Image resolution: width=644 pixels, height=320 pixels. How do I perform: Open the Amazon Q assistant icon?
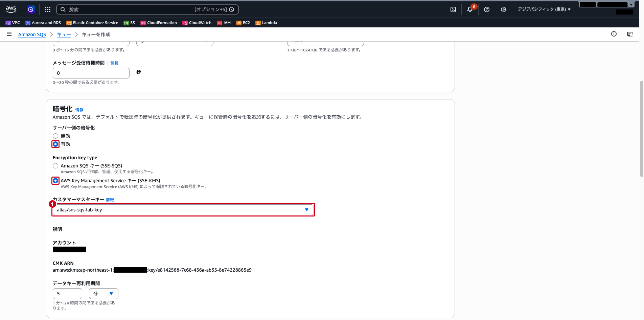click(x=31, y=9)
